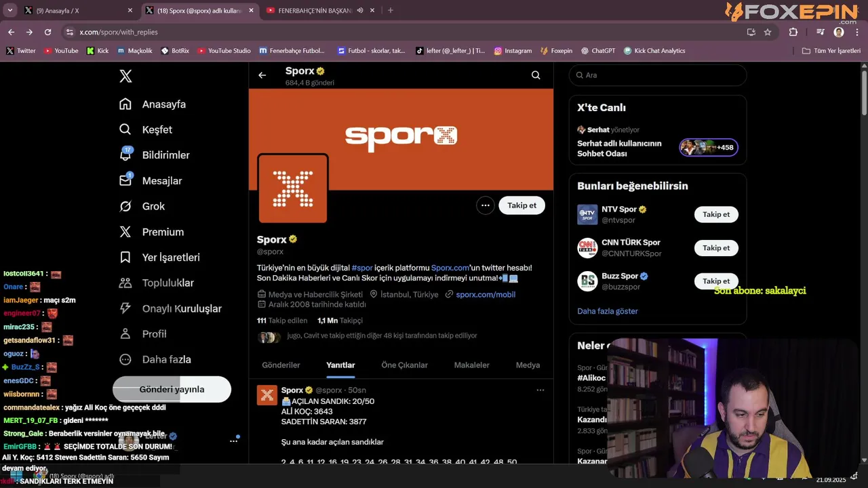Open the sporx.com/mobil link
868x488 pixels.
486,295
